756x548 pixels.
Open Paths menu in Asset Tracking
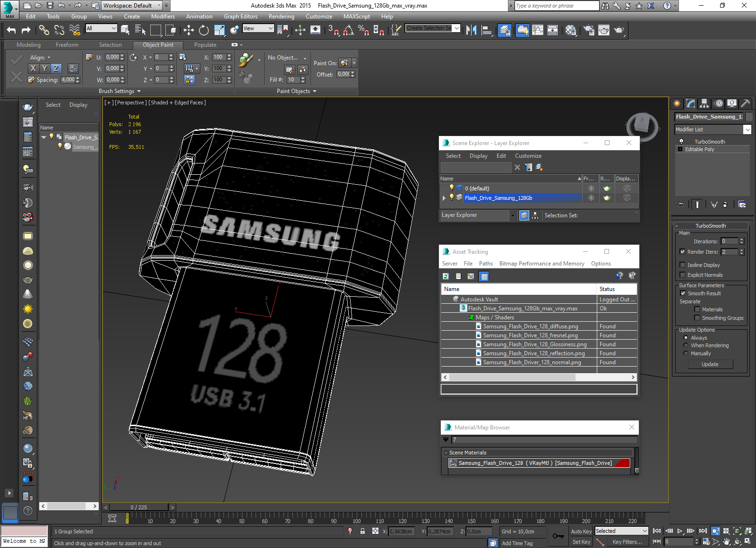(486, 264)
